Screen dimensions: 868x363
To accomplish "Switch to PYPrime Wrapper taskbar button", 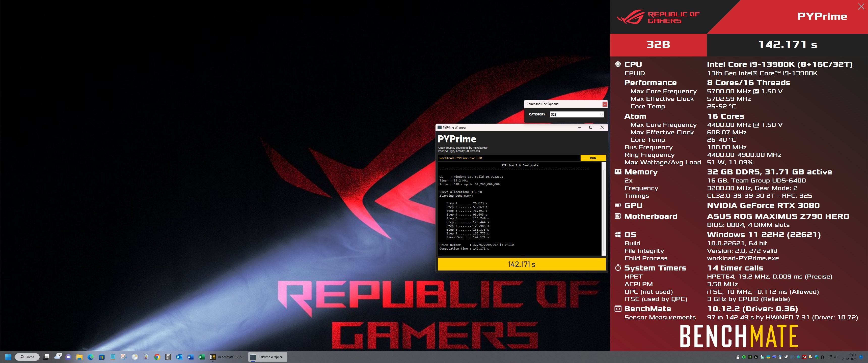I will point(267,357).
